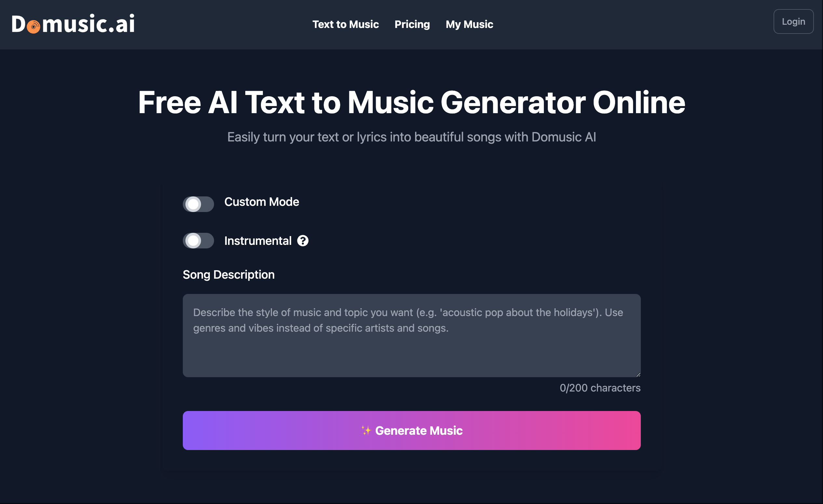823x504 pixels.
Task: Generate music with the gradient button
Action: point(411,431)
